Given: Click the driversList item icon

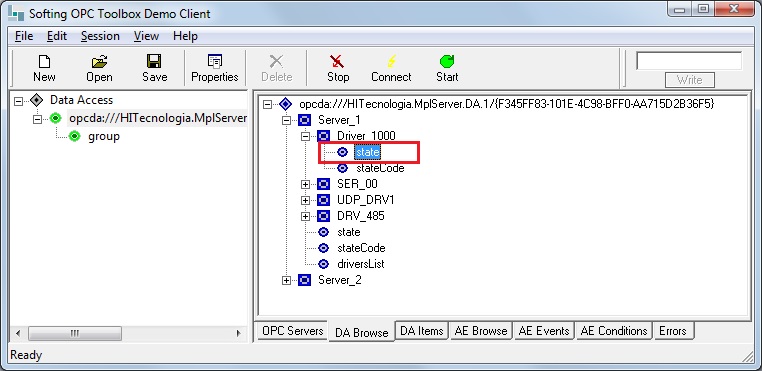Looking at the screenshot, I should [323, 264].
